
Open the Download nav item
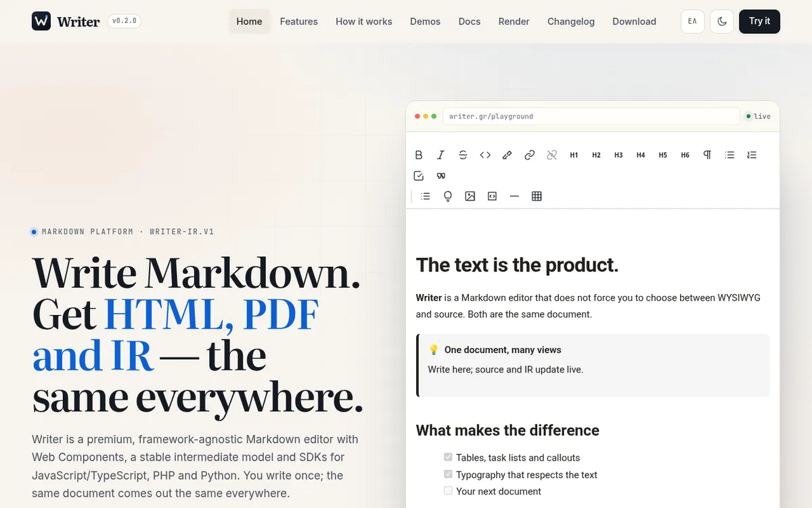[634, 22]
